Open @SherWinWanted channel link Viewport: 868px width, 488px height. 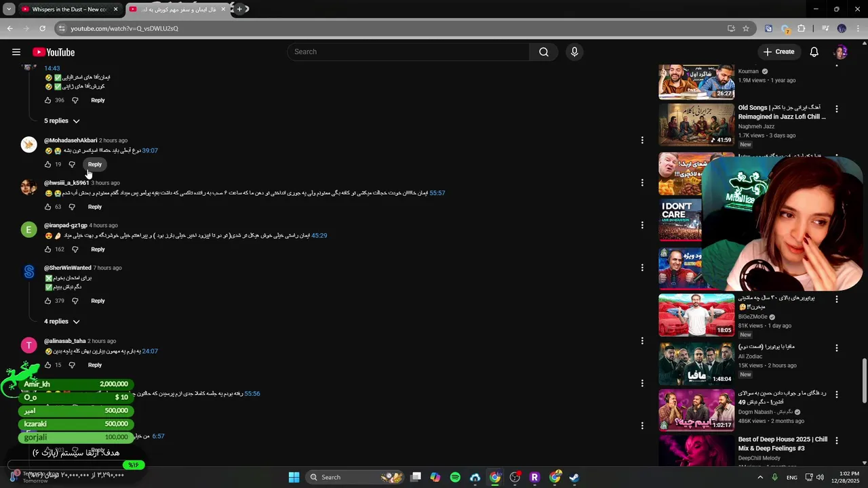click(68, 268)
